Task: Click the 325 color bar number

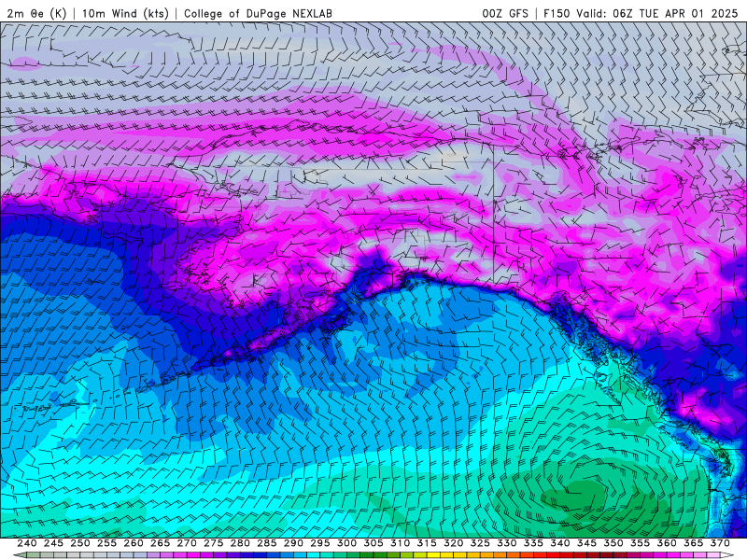Action: [480, 543]
